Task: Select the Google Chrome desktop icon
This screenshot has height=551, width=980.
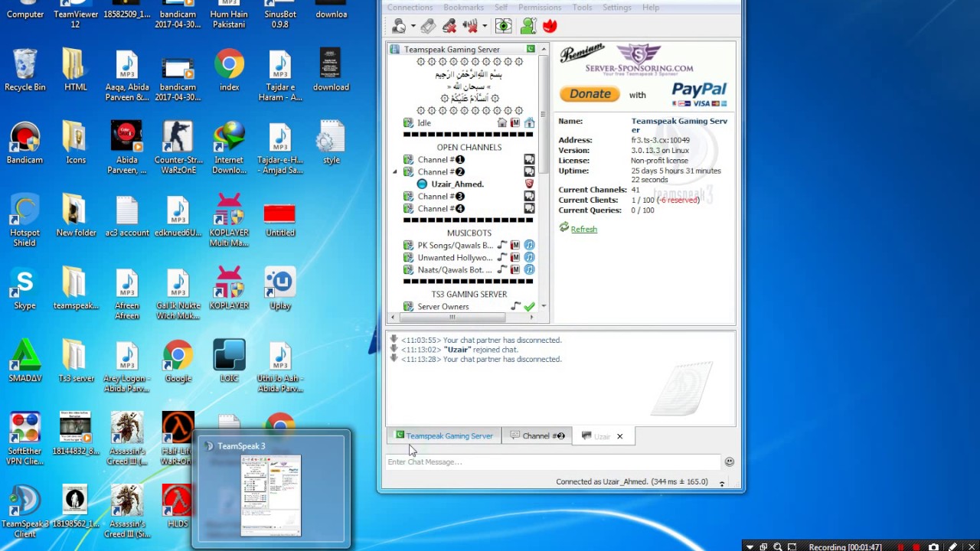Action: (178, 361)
